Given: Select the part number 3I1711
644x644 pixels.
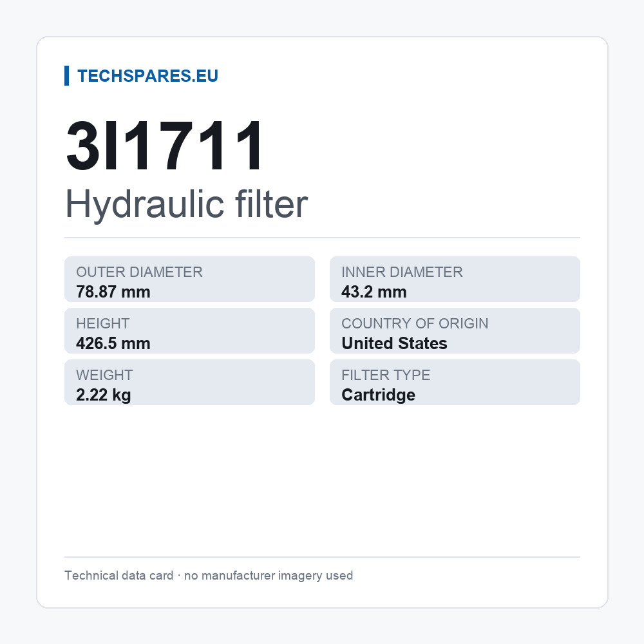Looking at the screenshot, I should coord(164,146).
